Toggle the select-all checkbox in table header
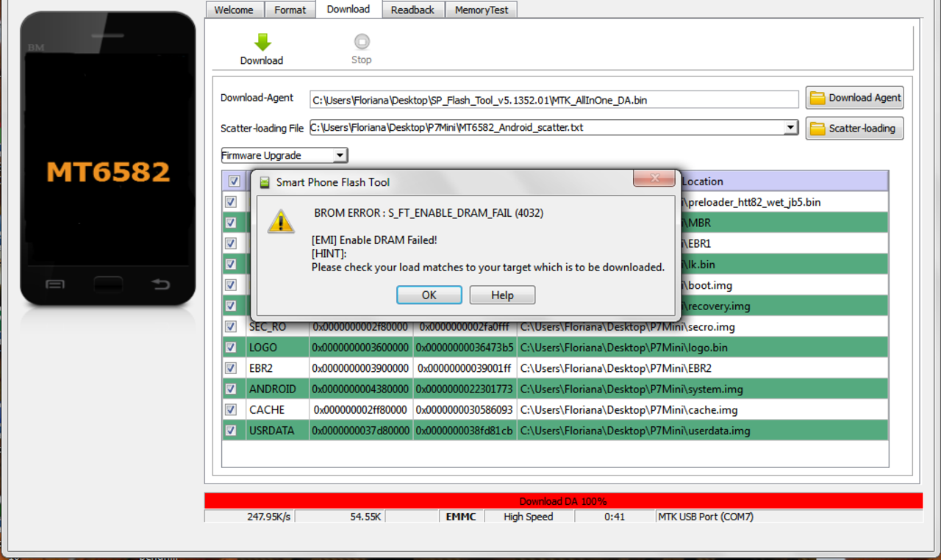This screenshot has width=941, height=560. pyautogui.click(x=234, y=181)
